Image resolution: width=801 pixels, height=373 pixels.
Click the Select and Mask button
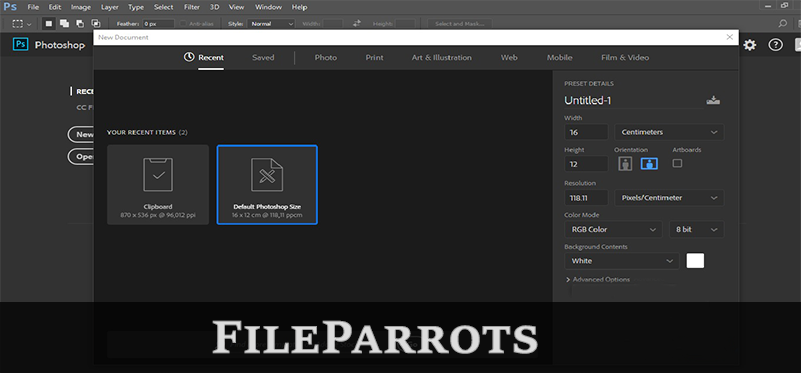coord(460,24)
